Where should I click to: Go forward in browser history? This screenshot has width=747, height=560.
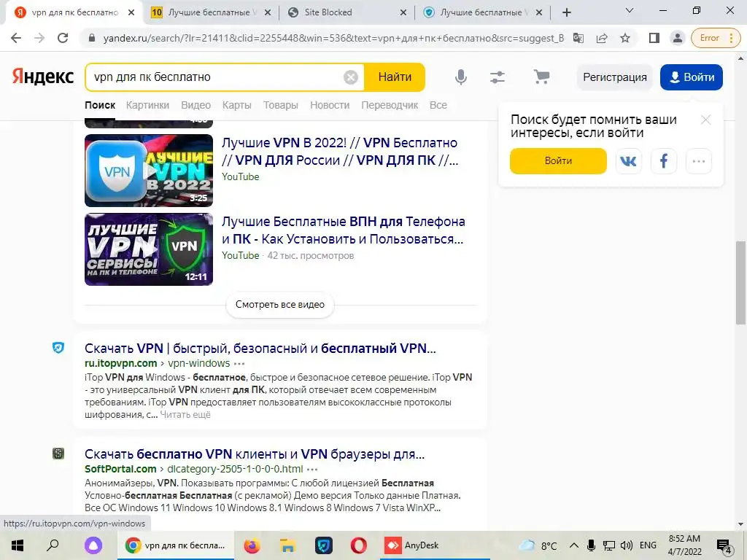[39, 38]
